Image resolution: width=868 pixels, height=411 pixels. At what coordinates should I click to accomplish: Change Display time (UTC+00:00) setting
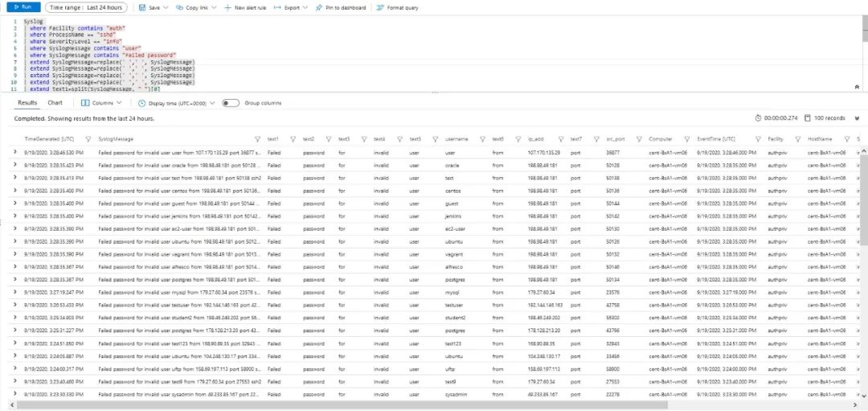[x=176, y=103]
